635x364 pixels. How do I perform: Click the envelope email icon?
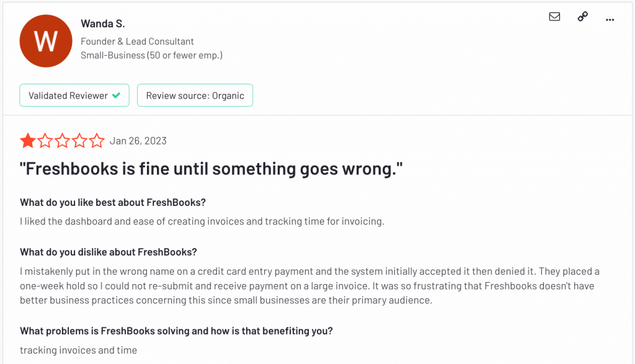554,17
